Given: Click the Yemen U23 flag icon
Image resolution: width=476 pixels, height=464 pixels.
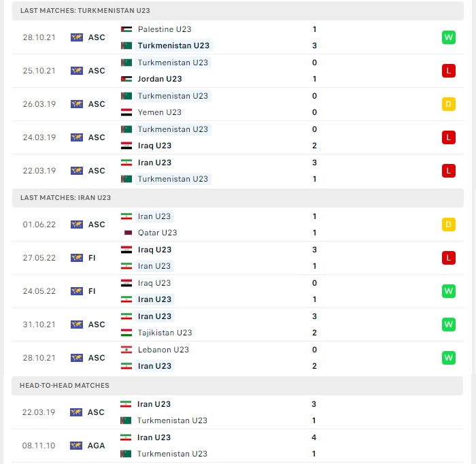Looking at the screenshot, I should click(126, 112).
